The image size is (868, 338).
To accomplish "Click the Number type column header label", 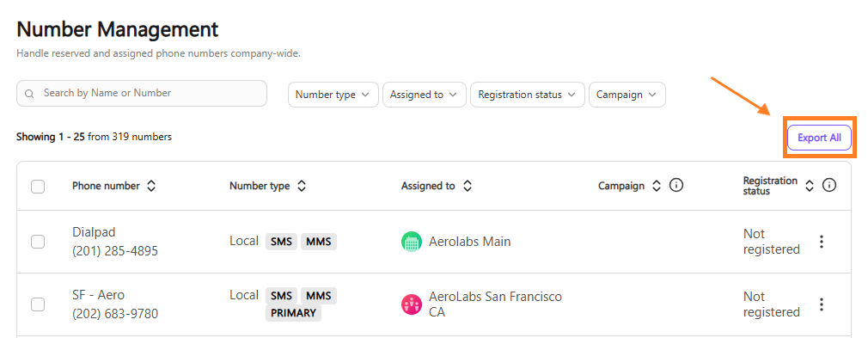I will pos(260,186).
